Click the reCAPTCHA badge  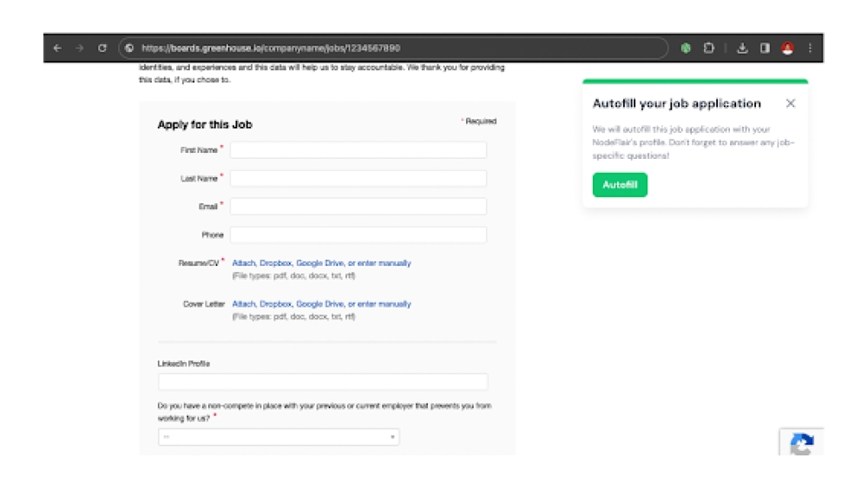coord(801,442)
